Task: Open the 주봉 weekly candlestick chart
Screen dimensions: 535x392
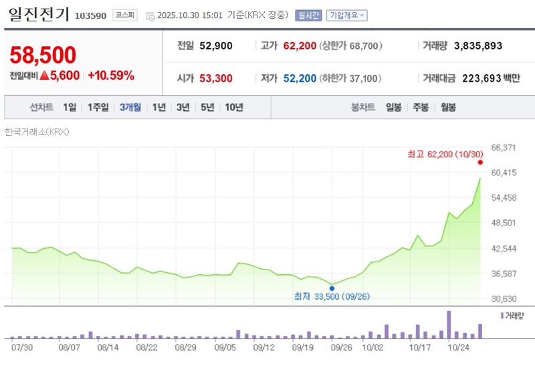Action: (x=421, y=107)
